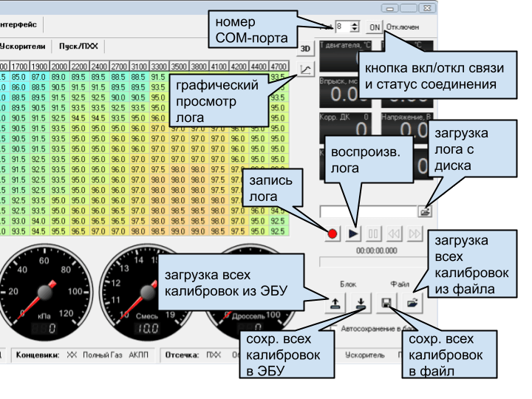This screenshot has height=399, width=532.
Task: Pause log playback
Action: [374, 234]
